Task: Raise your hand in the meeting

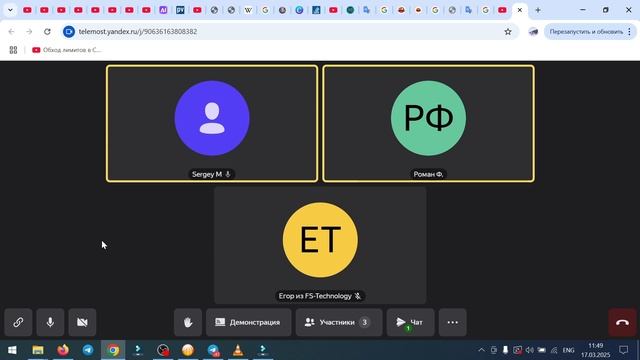Action: click(188, 322)
